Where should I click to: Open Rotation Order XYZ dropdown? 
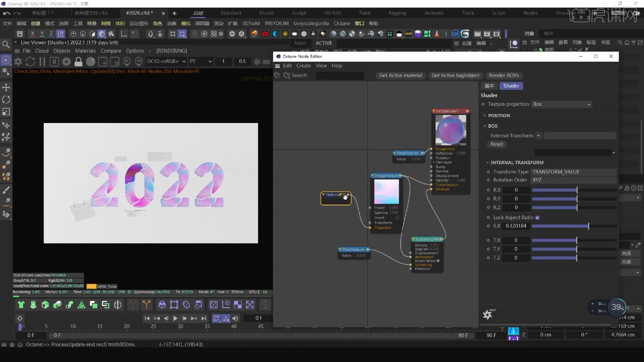[x=574, y=180]
